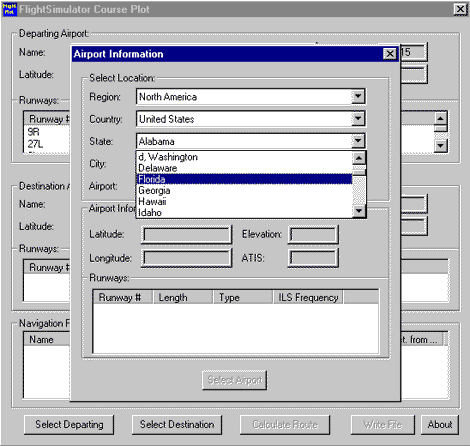
Task: Click the Name column header in Navigation list
Action: tap(47, 340)
